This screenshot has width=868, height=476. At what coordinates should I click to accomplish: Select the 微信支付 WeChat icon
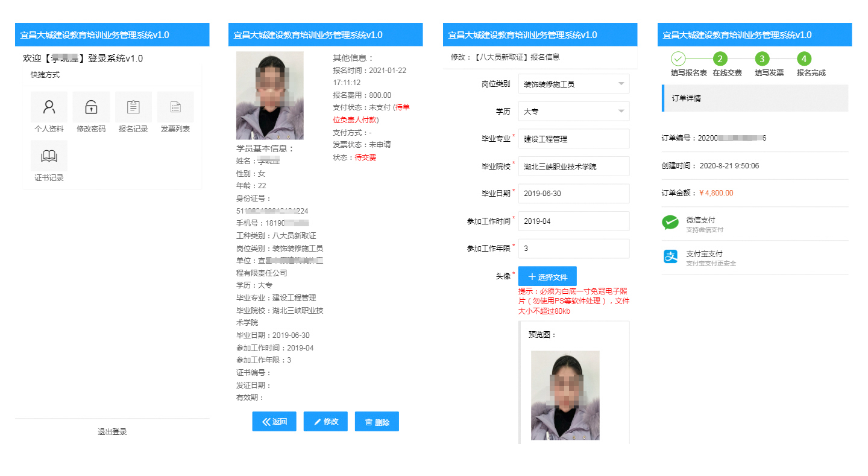coord(670,223)
